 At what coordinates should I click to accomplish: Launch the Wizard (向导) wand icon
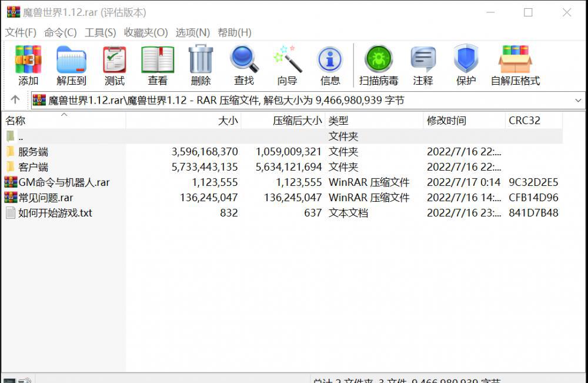288,59
